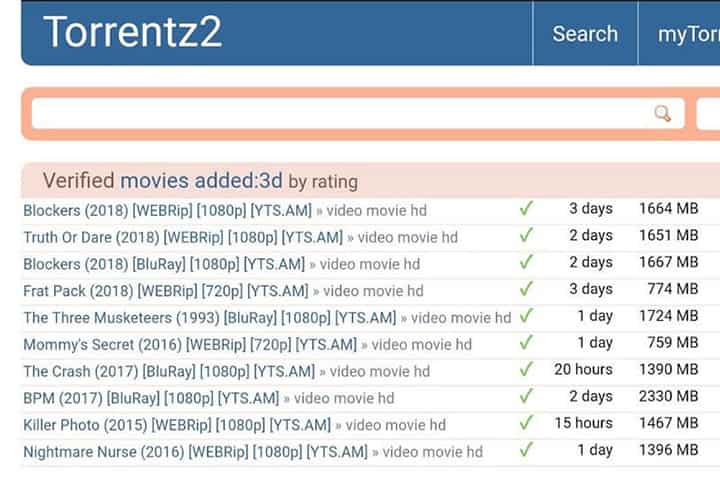
Task: Click verified checkmark for Blockers WEBRip row
Action: pos(526,208)
